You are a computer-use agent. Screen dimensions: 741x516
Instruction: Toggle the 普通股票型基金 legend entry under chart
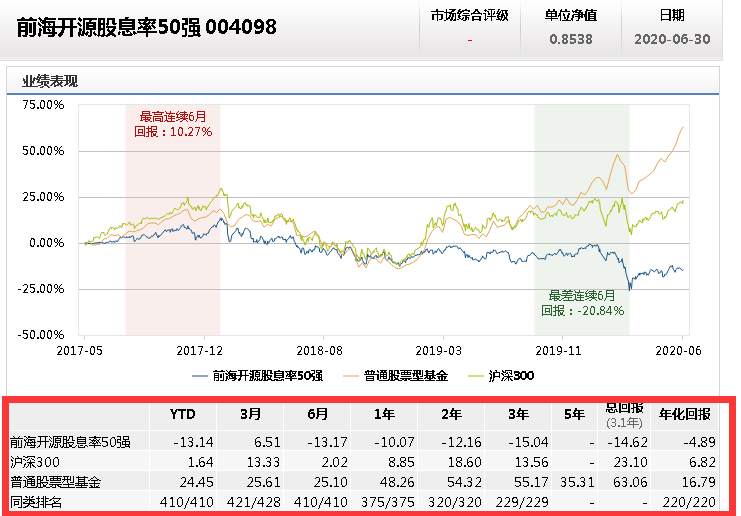tap(396, 376)
